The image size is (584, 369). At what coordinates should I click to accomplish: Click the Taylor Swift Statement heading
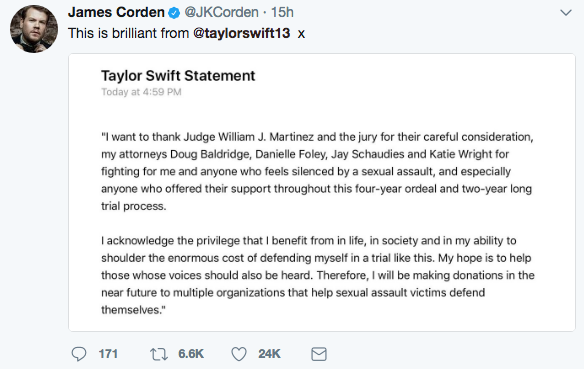click(x=178, y=76)
